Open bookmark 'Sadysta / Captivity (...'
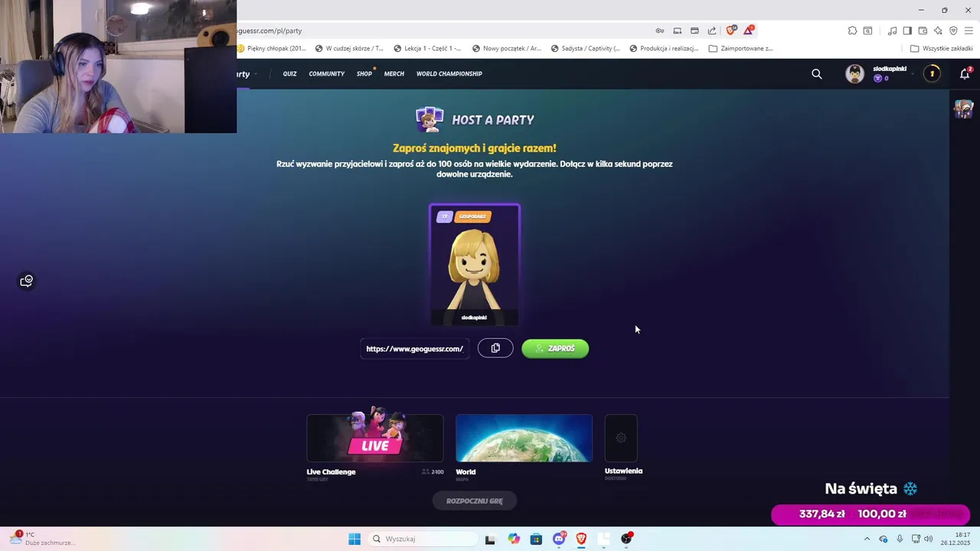980x551 pixels. click(585, 48)
